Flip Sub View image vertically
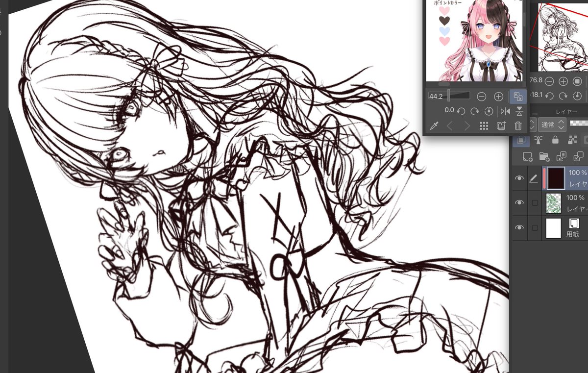The height and width of the screenshot is (373, 588). (x=519, y=111)
